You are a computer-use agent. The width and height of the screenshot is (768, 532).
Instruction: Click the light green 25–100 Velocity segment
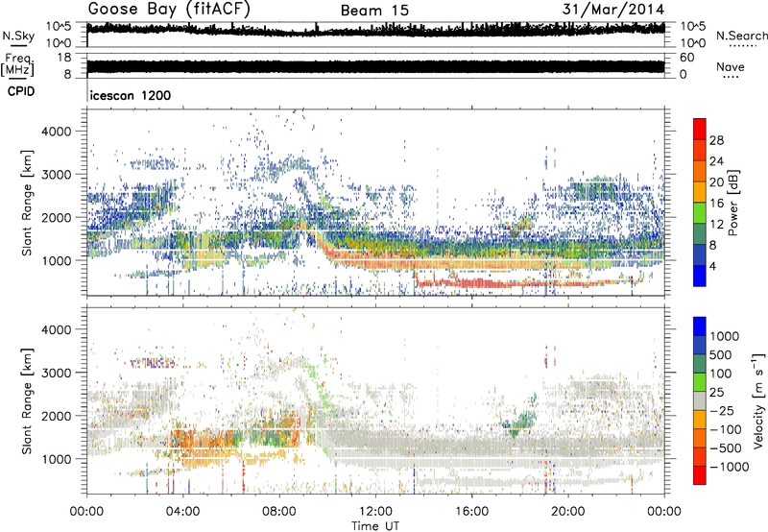tap(700, 382)
